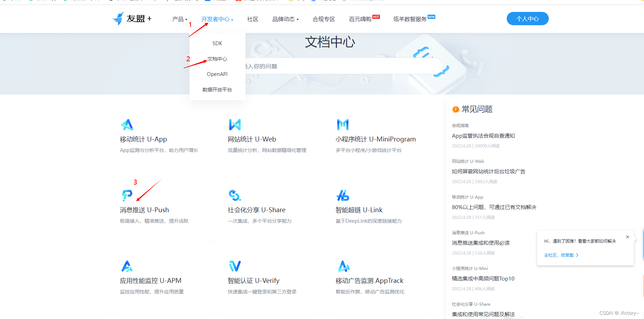Image resolution: width=644 pixels, height=319 pixels.
Task: Open the 网站统计 U-Web title link
Action: click(x=252, y=139)
